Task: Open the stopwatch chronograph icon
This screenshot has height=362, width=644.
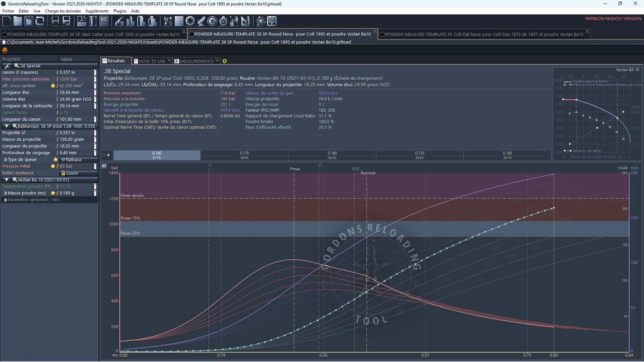Action: pyautogui.click(x=223, y=21)
